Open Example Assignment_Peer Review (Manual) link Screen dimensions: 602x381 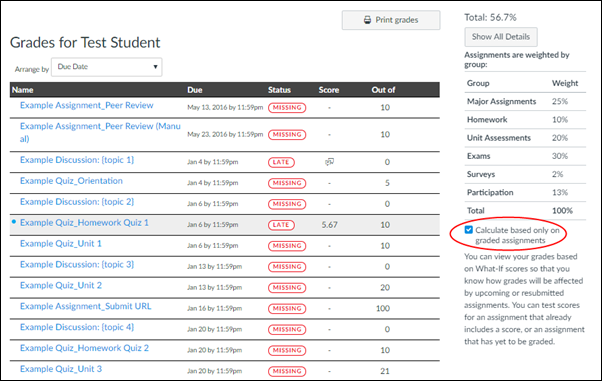pyautogui.click(x=100, y=132)
